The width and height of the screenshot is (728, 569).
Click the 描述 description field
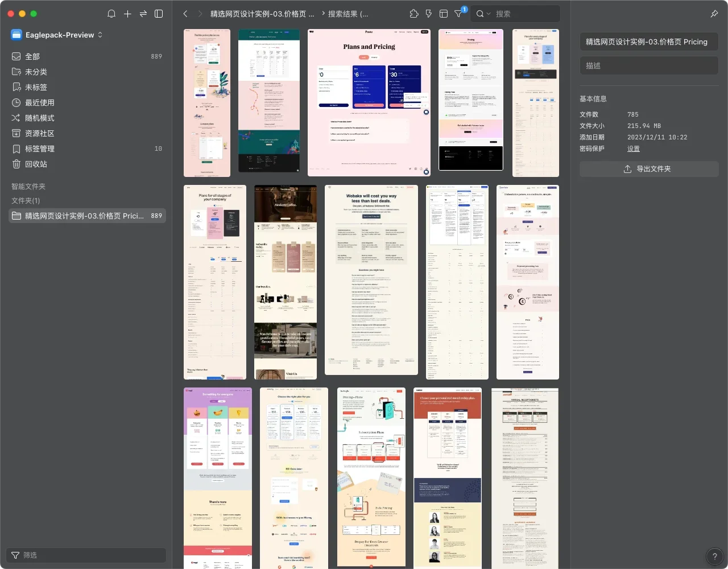(648, 65)
